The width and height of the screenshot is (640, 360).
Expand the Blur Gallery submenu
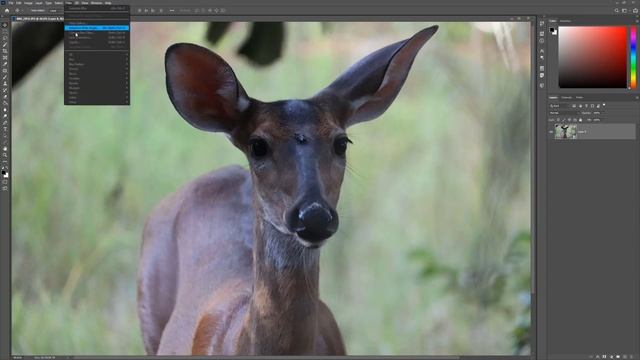(97, 64)
